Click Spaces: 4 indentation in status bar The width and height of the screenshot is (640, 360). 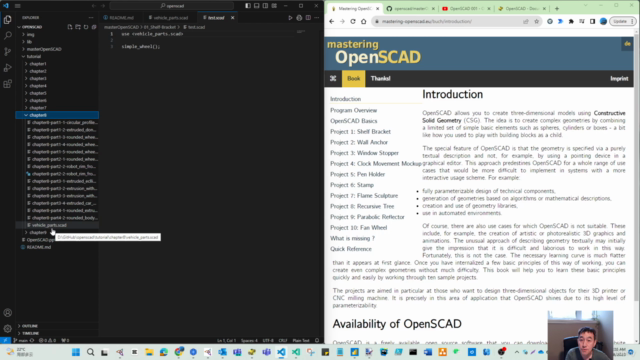coord(249,340)
